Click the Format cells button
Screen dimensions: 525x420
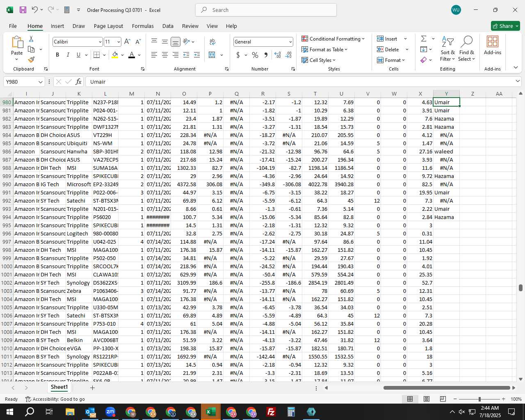tap(391, 60)
